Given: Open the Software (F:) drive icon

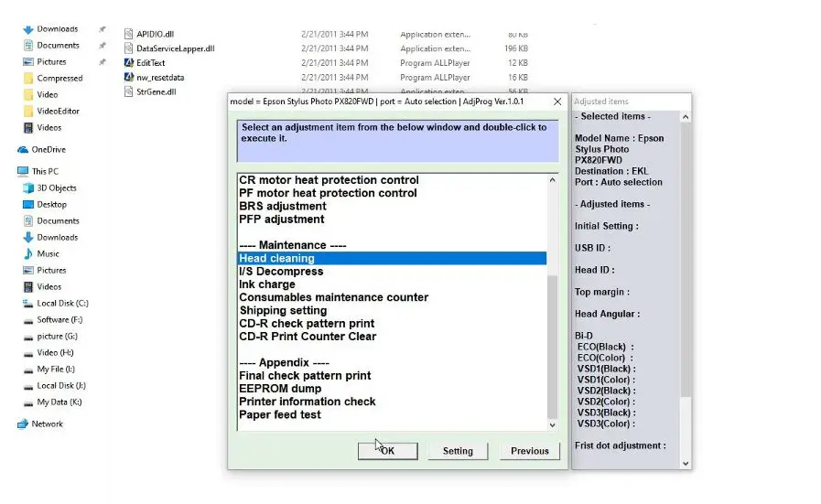Looking at the screenshot, I should click(28, 320).
